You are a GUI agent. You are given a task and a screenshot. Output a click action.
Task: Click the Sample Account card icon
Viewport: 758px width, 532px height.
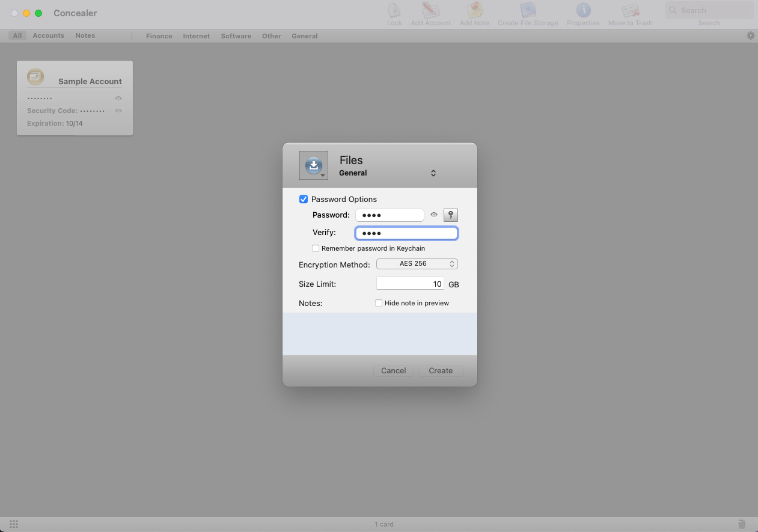point(35,76)
